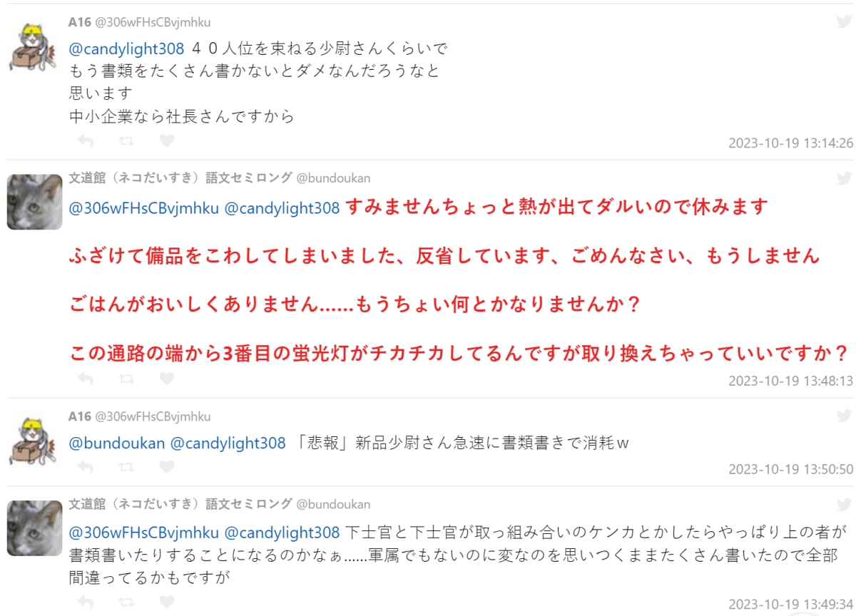Reply to the red-text bundoukan tweet
856x616 pixels.
click(85, 379)
